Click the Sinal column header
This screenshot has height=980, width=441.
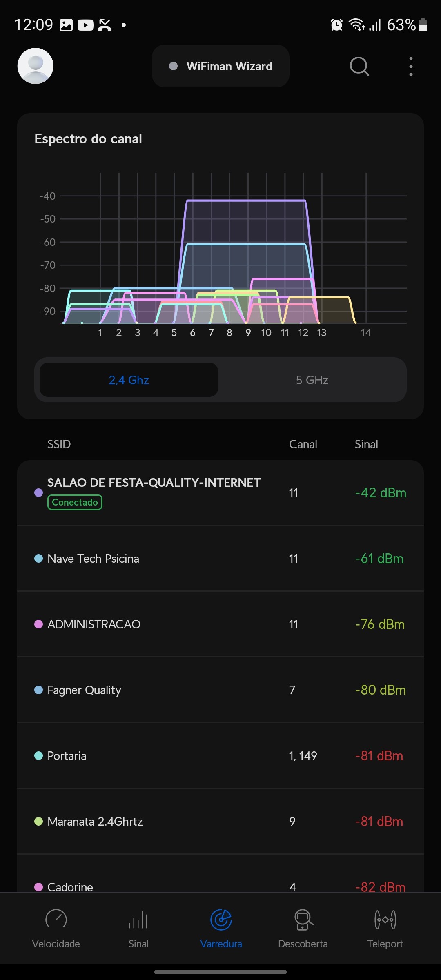tap(366, 444)
